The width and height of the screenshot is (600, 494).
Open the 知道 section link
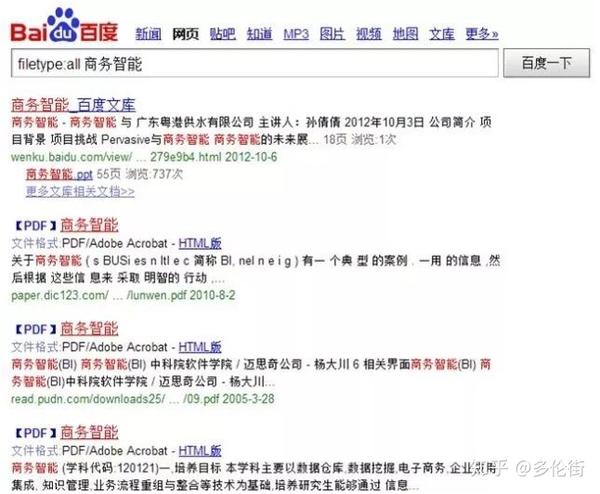click(x=259, y=34)
